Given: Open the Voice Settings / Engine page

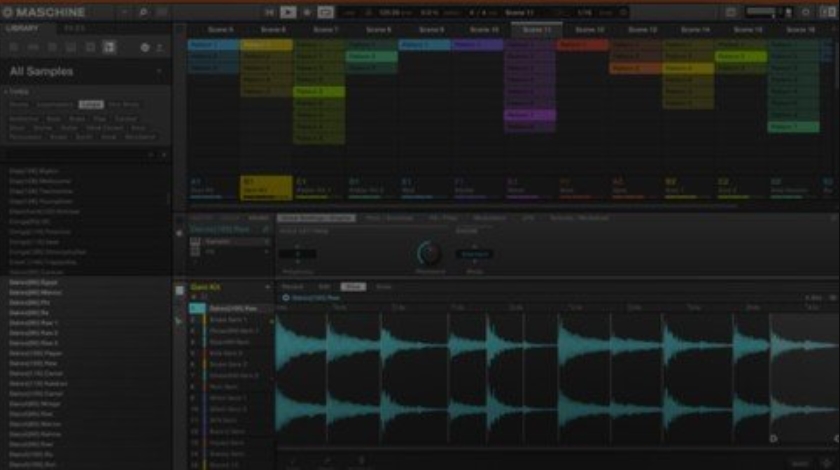Looking at the screenshot, I should click(317, 218).
